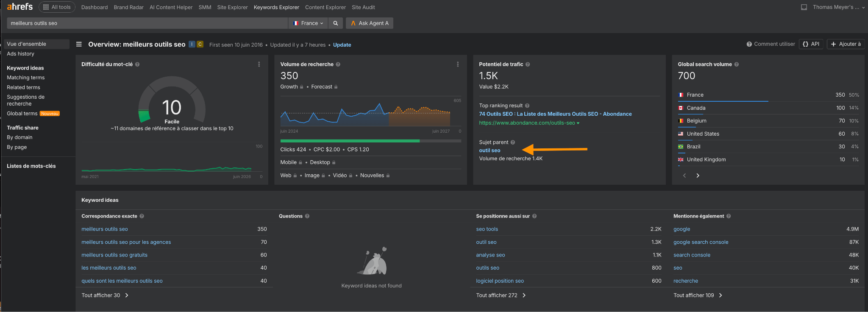Screen dimensions: 868x312
Task: Go to next page of countries
Action: (x=698, y=175)
